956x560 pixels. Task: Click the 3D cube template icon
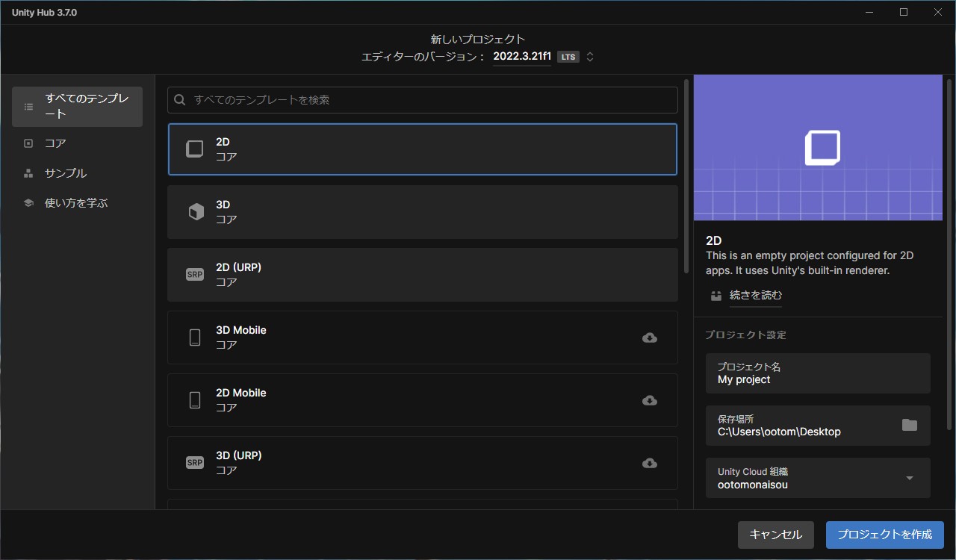(195, 212)
